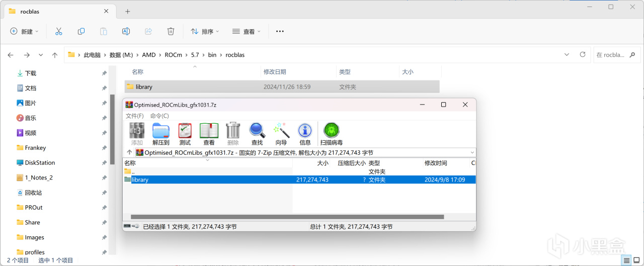Click WinRAR's 信息 (Info) icon
644x266 pixels.
(305, 134)
